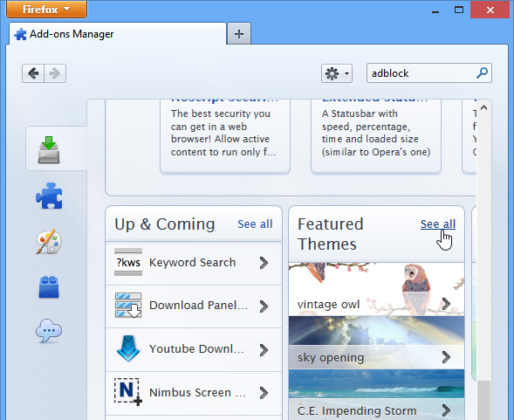Select the Add-ons Manager tab
Viewport: 514px width, 420px height.
[x=118, y=34]
